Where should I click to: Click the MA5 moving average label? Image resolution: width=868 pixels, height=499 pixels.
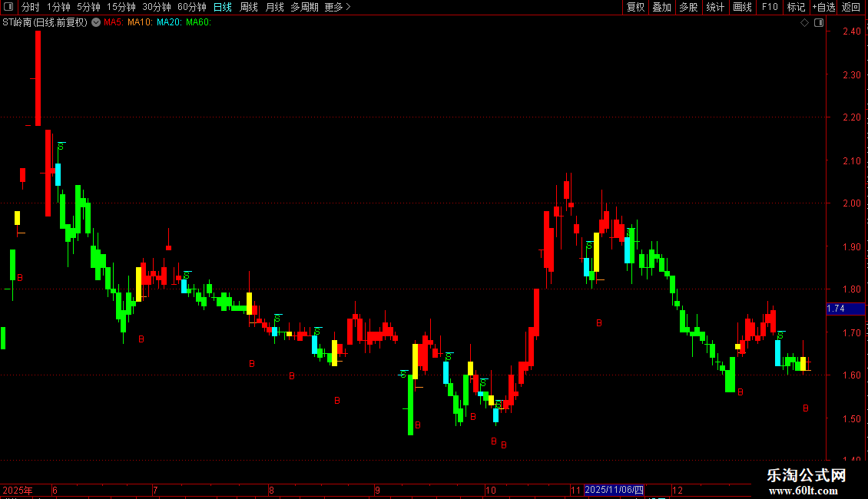(113, 22)
